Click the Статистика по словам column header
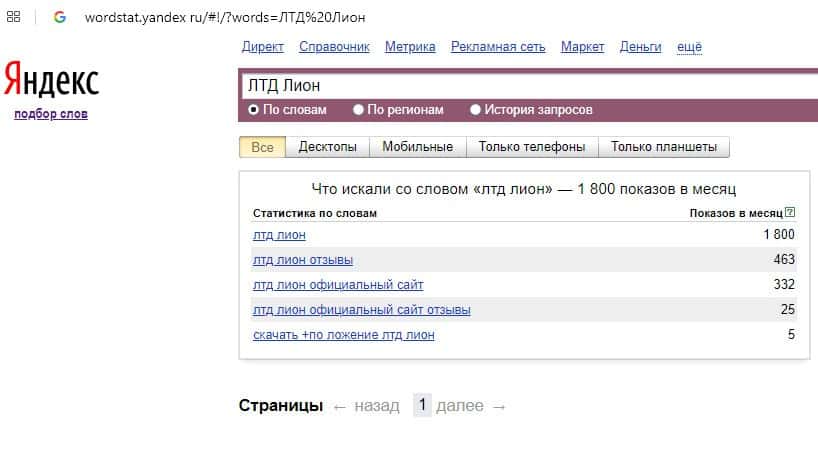Viewport: 818px width, 450px height. pos(315,213)
